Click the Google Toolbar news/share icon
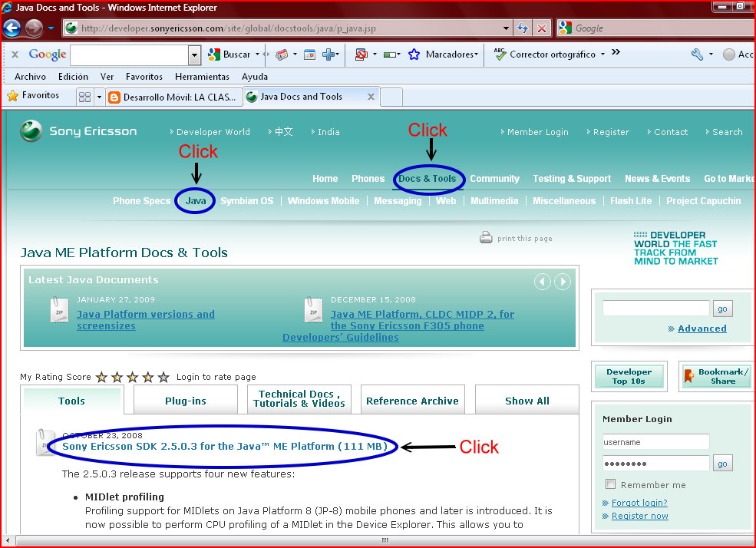Screen dimensions: 756x548 (x=282, y=54)
